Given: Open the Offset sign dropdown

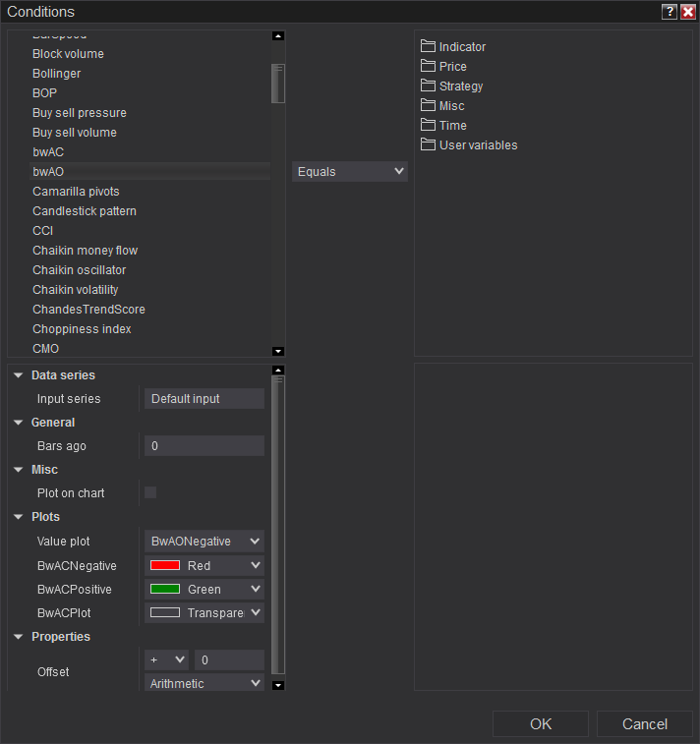Looking at the screenshot, I should [x=166, y=659].
